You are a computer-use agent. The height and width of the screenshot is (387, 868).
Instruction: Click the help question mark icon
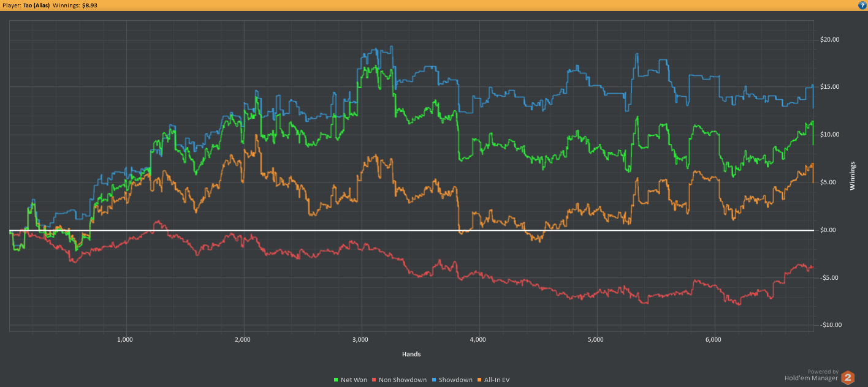[862, 5]
